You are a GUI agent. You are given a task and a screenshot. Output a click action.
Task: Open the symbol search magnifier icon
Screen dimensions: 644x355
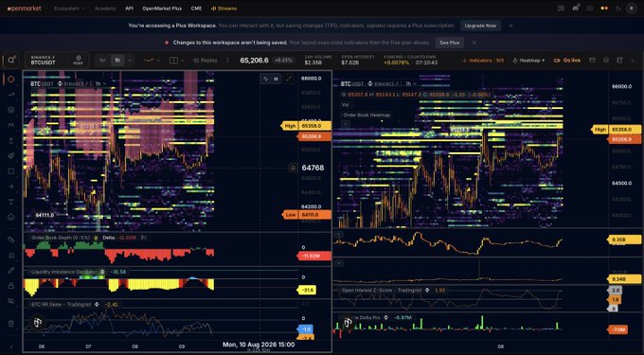click(x=11, y=61)
